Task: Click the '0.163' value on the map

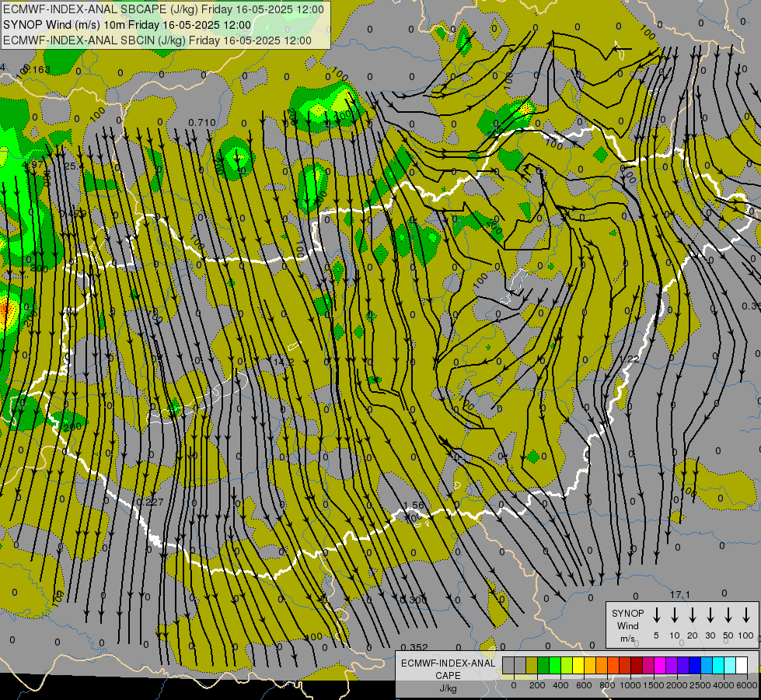Action: point(37,69)
